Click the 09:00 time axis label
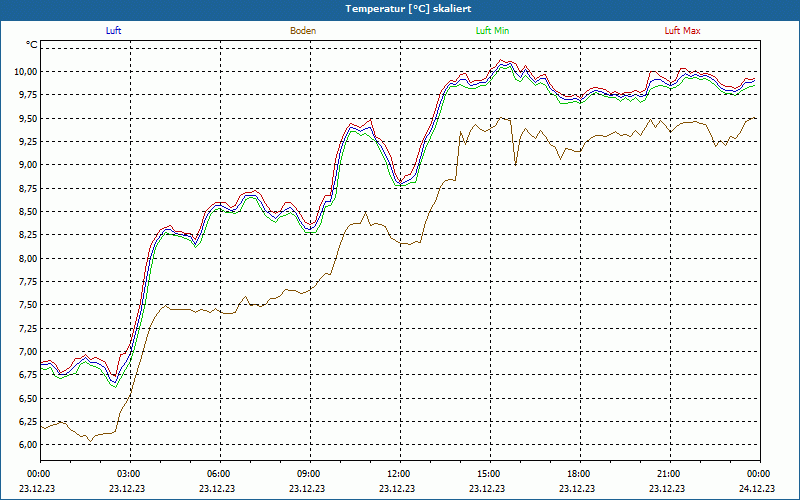Viewport: 800px width, 500px height. pyautogui.click(x=310, y=474)
